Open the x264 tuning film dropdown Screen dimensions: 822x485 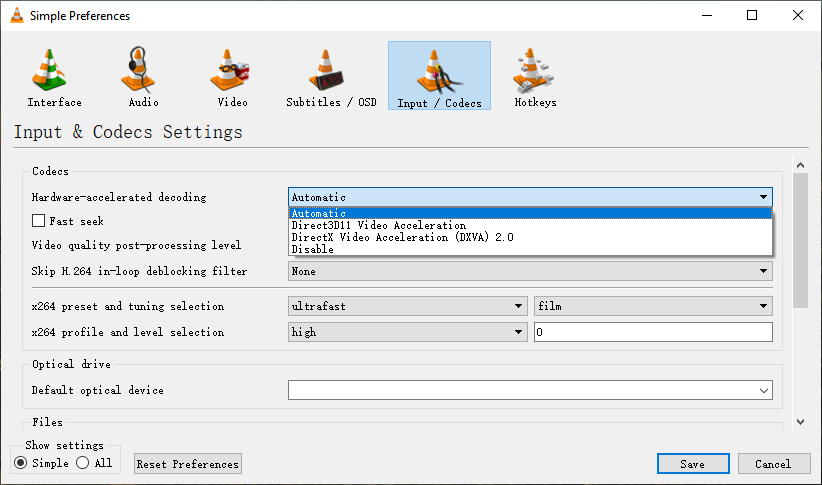pos(653,306)
